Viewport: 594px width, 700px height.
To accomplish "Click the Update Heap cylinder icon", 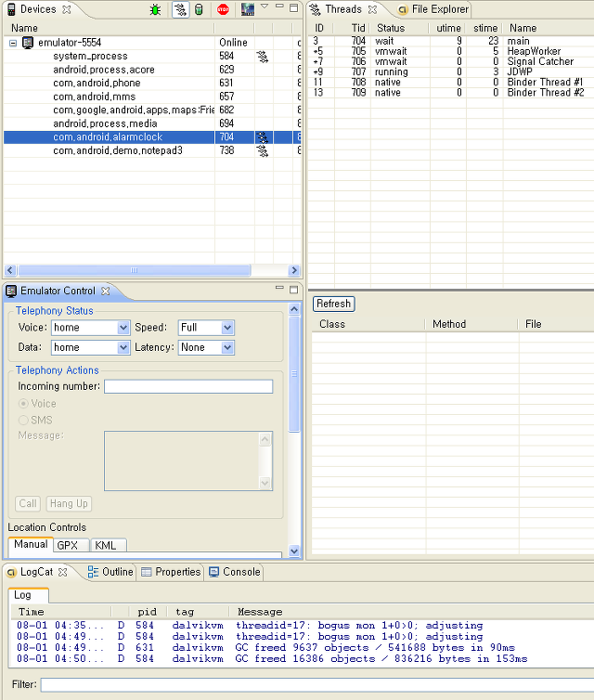I will [199, 9].
